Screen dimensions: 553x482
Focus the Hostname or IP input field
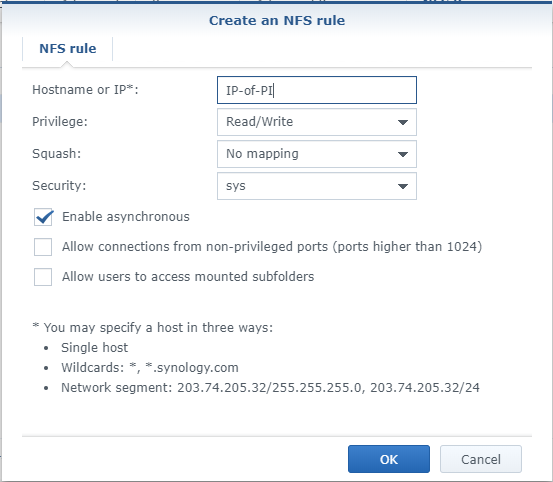(x=317, y=90)
